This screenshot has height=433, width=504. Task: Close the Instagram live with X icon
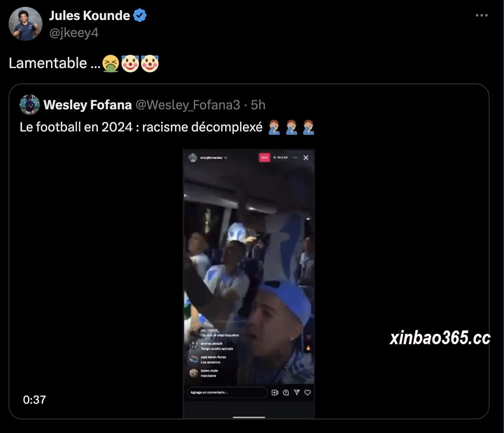tap(306, 158)
